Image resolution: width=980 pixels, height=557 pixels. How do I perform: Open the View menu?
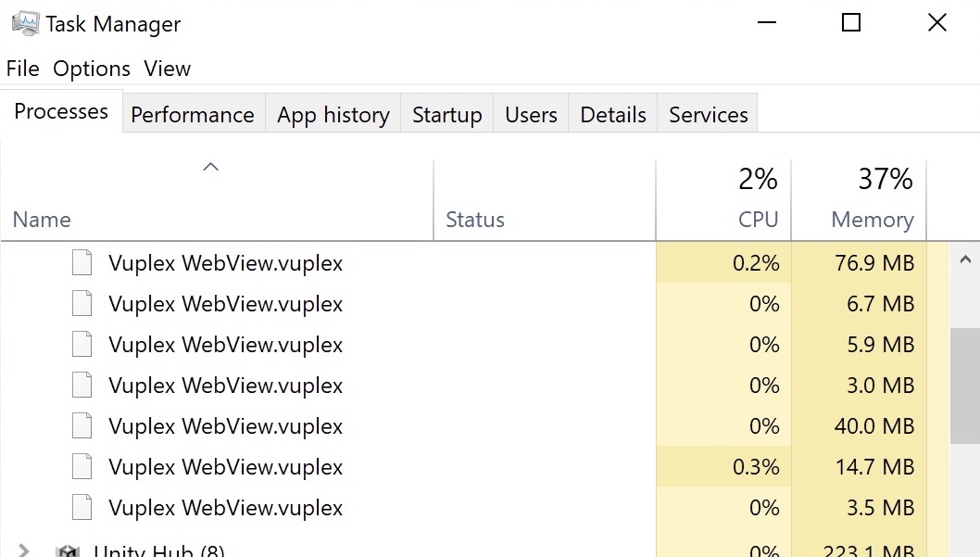coord(167,68)
